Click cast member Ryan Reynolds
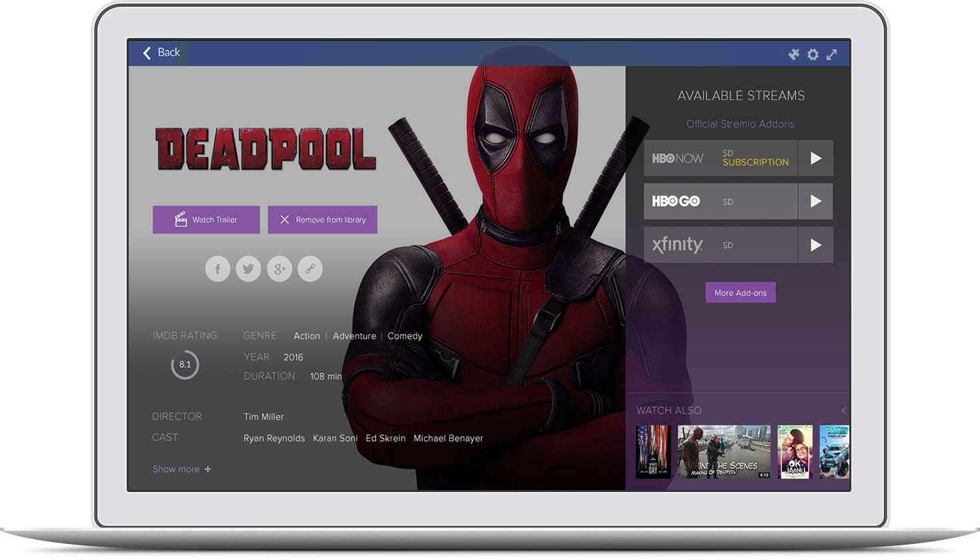Screen dimensions: 980x560 (274, 438)
